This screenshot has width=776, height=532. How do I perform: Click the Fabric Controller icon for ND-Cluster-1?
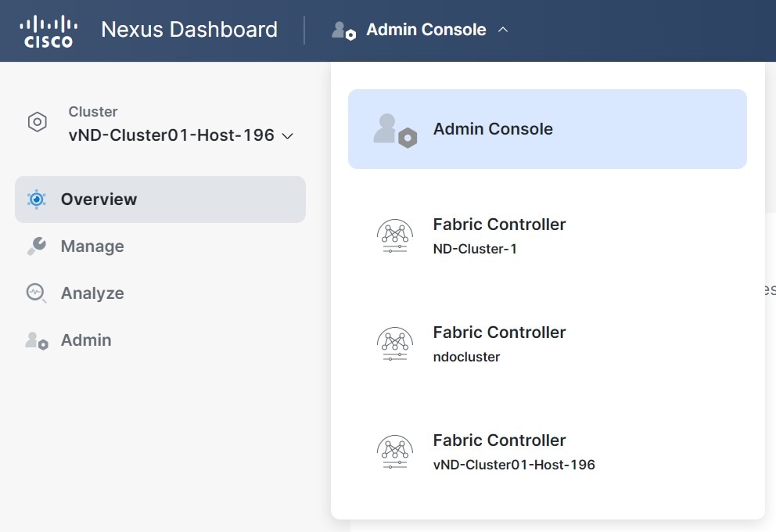point(395,236)
